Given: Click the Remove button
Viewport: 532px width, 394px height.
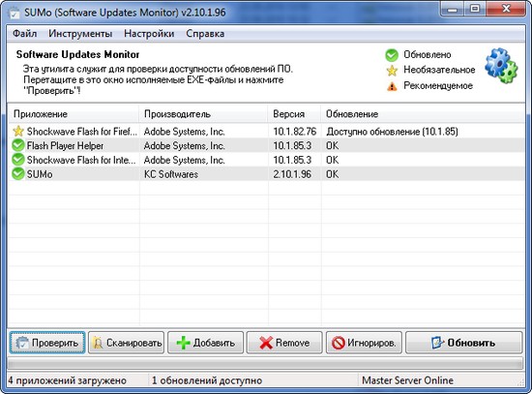Looking at the screenshot, I should pos(284,343).
